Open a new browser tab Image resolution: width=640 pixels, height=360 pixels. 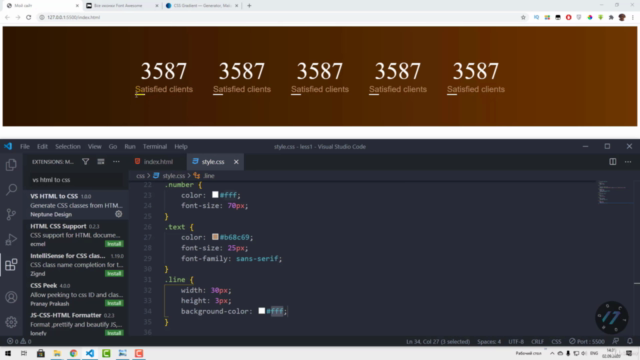point(249,6)
